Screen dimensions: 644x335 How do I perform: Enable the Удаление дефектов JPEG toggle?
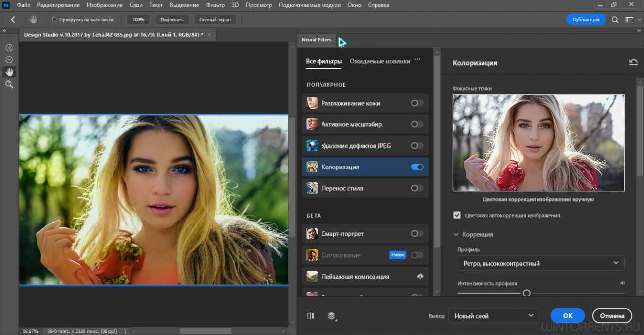point(417,146)
